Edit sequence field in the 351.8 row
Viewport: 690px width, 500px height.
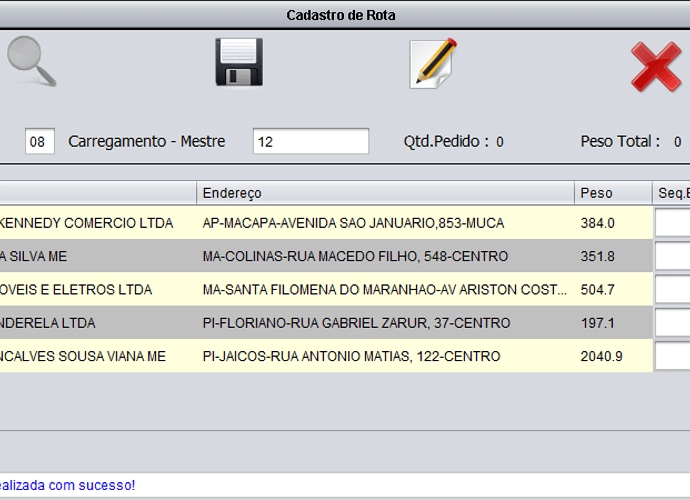click(x=672, y=256)
